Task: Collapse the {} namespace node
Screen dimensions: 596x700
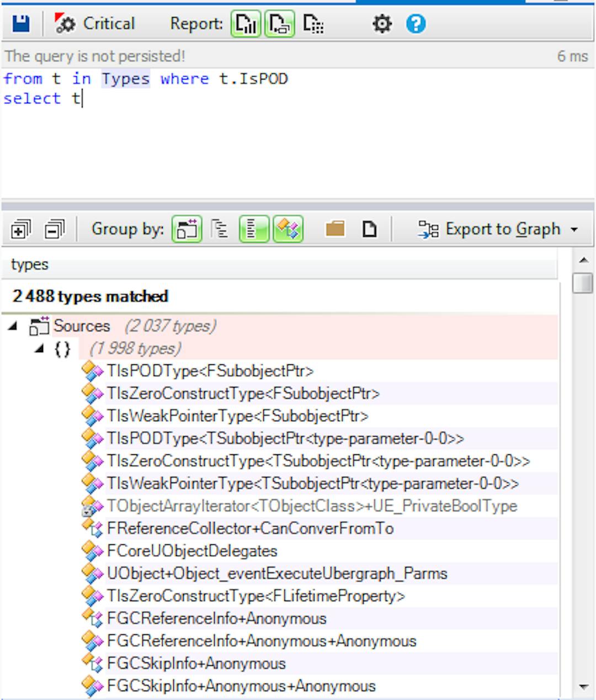Action: (39, 349)
